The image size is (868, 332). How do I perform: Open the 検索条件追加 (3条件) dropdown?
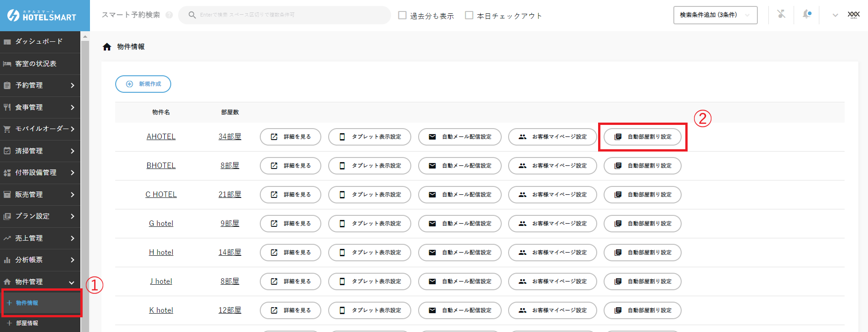coord(715,15)
